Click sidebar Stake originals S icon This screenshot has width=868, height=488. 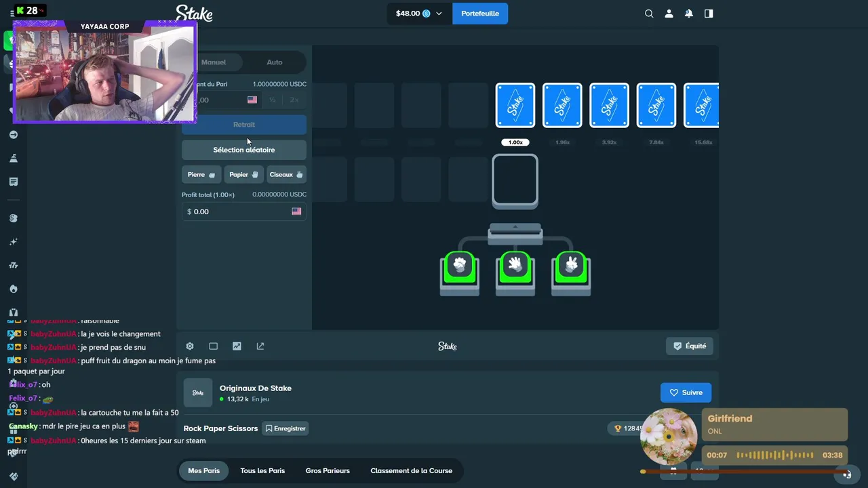[14, 218]
